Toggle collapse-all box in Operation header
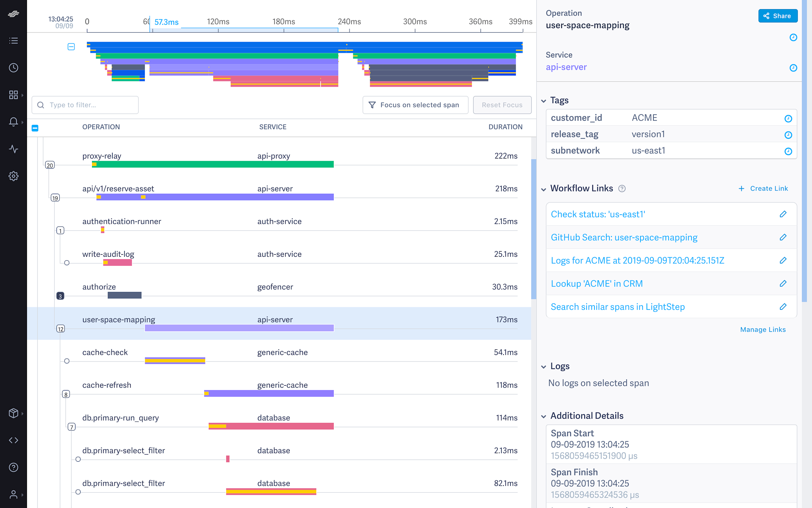 (x=35, y=128)
